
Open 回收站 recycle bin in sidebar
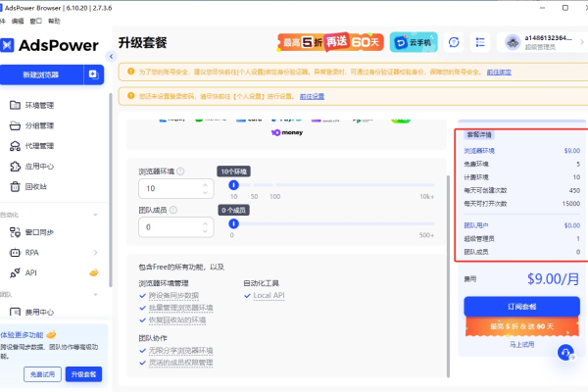coord(35,186)
